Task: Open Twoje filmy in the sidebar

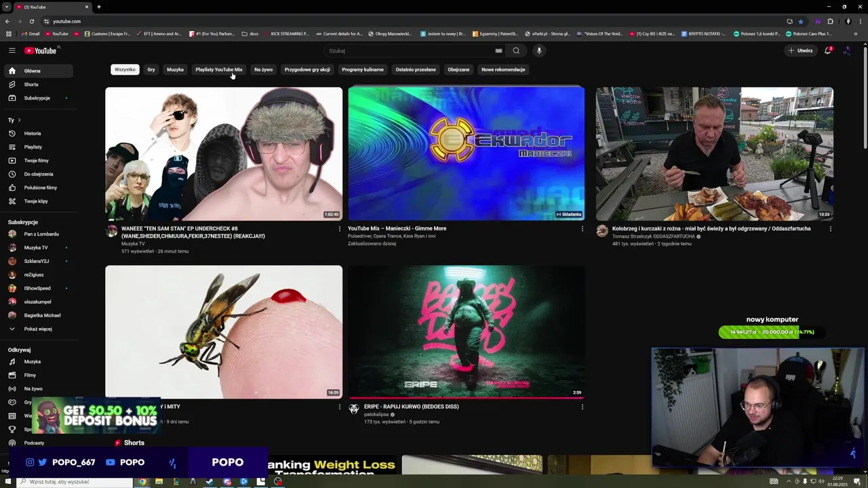Action: click(38, 161)
